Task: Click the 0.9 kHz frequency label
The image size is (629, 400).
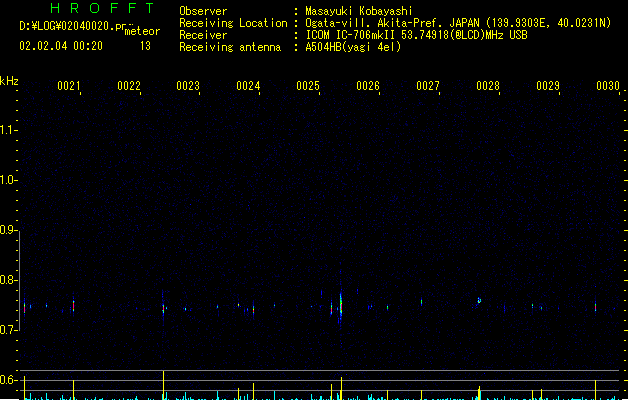Action: tap(8, 230)
